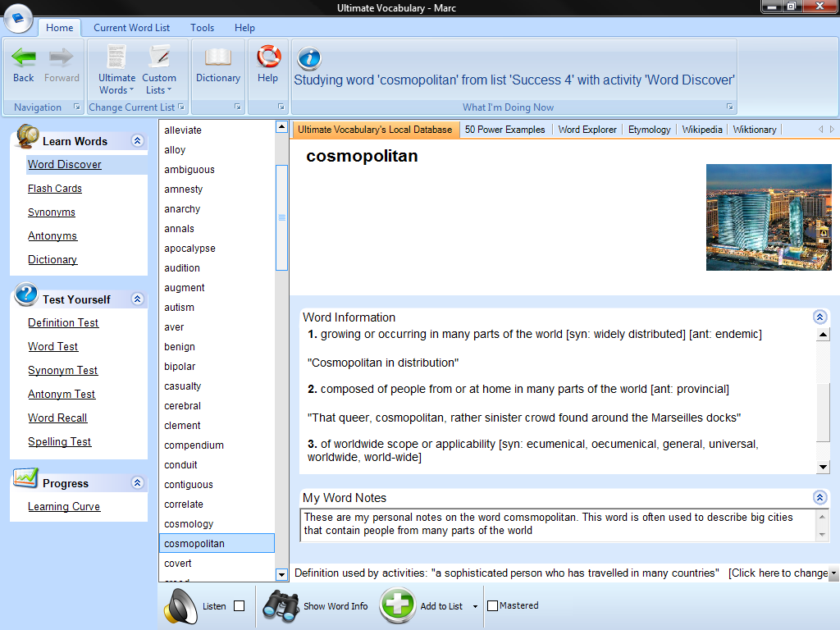Image resolution: width=840 pixels, height=630 pixels.
Task: Open the Home ribbon tab
Action: pyautogui.click(x=59, y=28)
